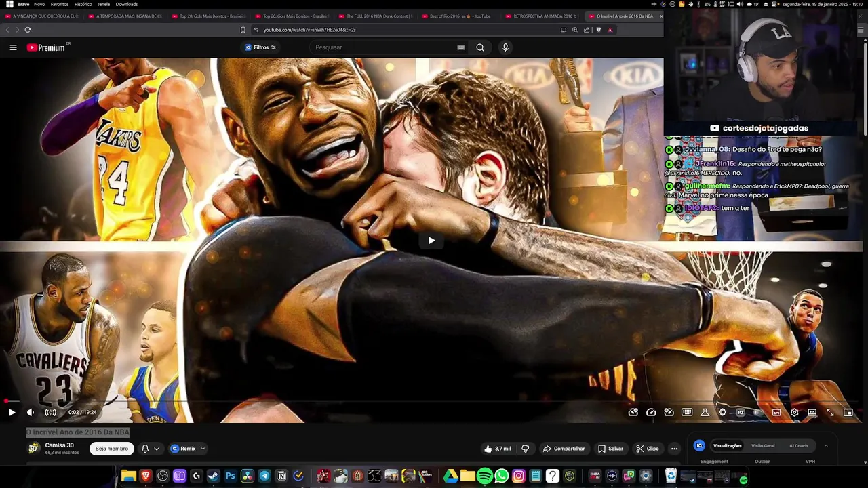Open the speedometer playback speed control
This screenshot has height=488, width=868.
click(x=651, y=412)
